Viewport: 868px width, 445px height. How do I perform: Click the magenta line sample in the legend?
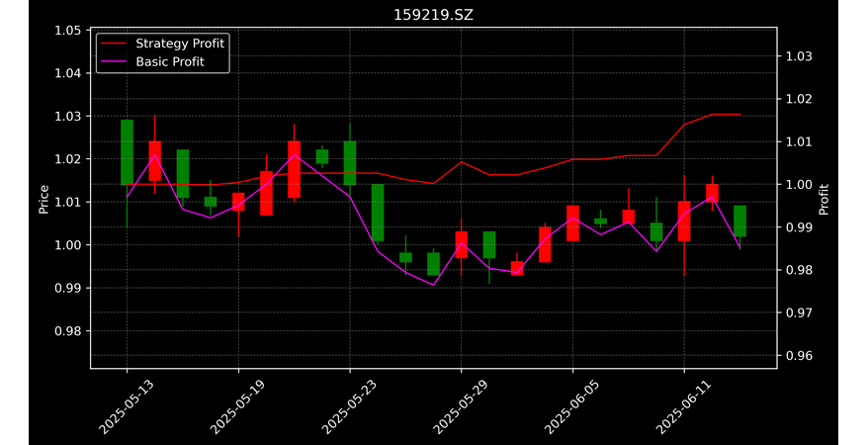115,62
